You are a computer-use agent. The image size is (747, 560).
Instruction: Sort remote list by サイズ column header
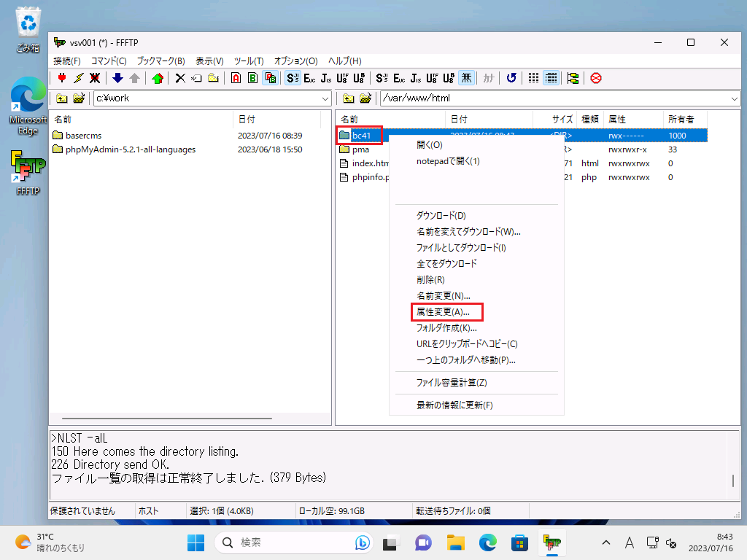click(562, 119)
